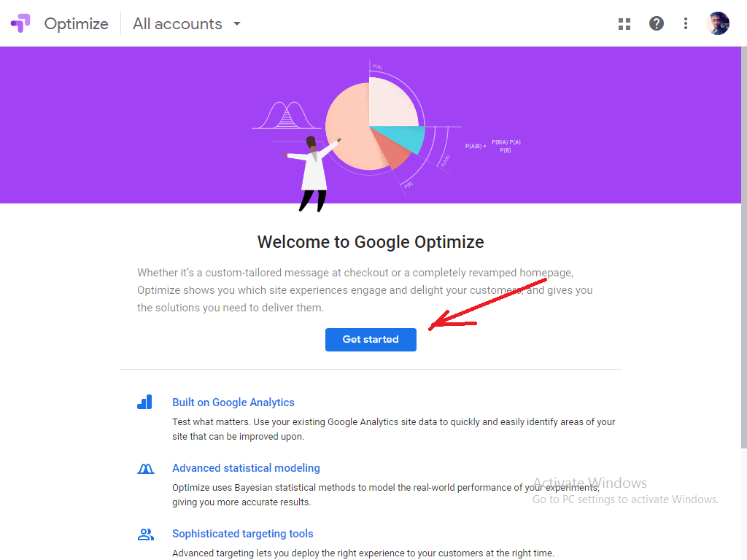This screenshot has width=747, height=560.
Task: Expand the All accounts dropdown arrow
Action: pos(237,23)
